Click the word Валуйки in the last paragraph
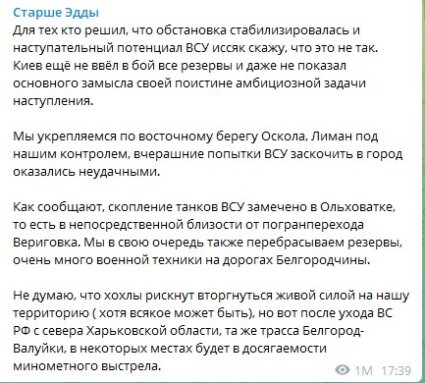This screenshot has height=383, width=425. point(39,348)
